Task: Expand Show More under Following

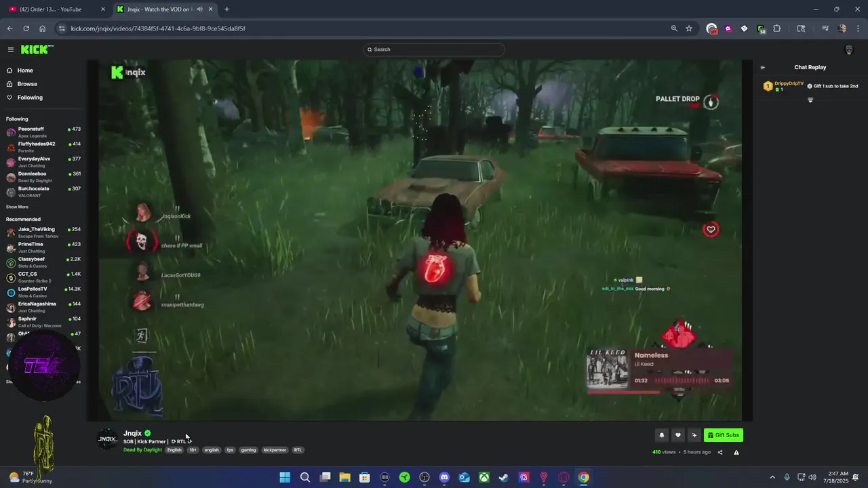Action: click(17, 207)
